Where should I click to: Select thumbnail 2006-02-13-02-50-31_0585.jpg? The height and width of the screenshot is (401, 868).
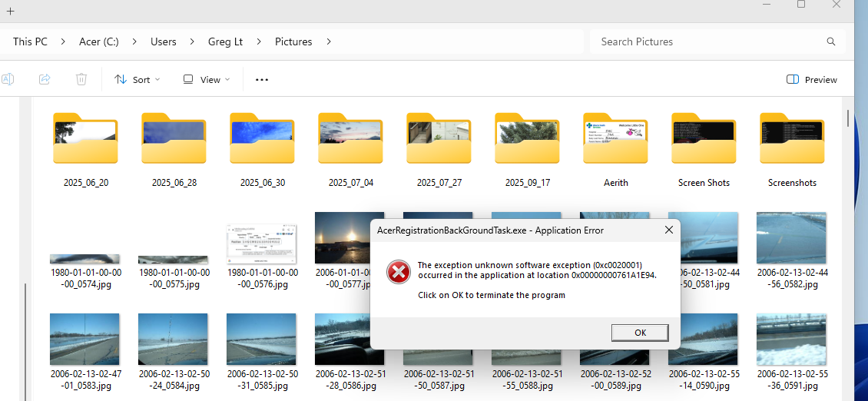261,339
